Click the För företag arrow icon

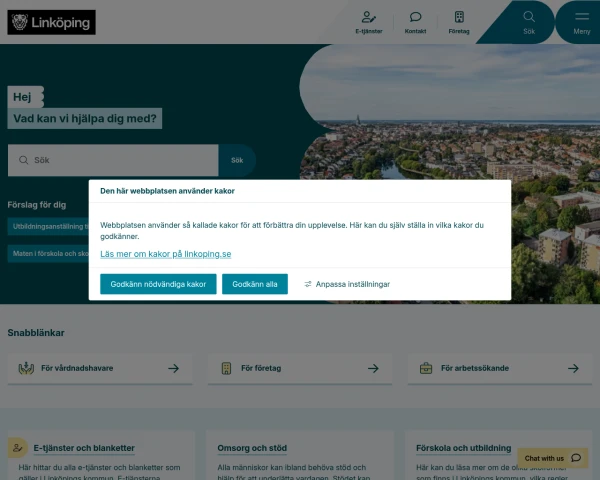(x=373, y=368)
